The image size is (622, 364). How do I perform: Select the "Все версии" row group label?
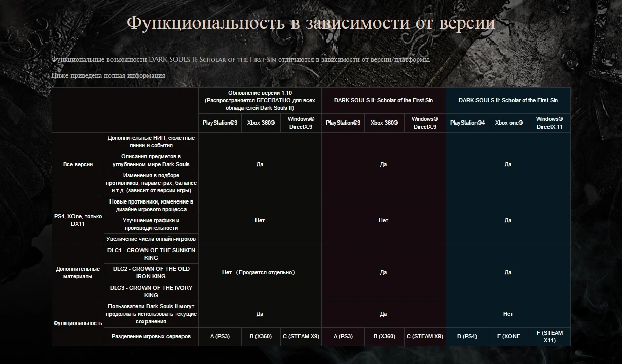tap(78, 164)
